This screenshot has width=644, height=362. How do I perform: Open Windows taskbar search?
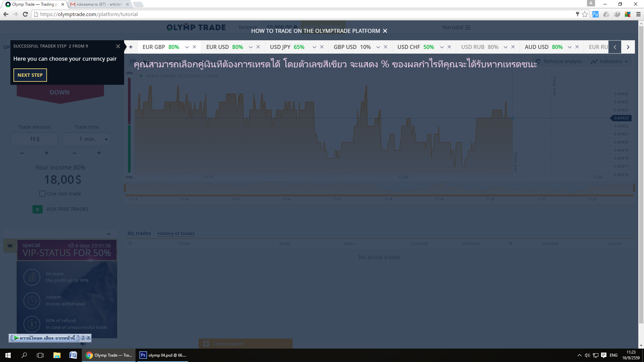click(24, 355)
